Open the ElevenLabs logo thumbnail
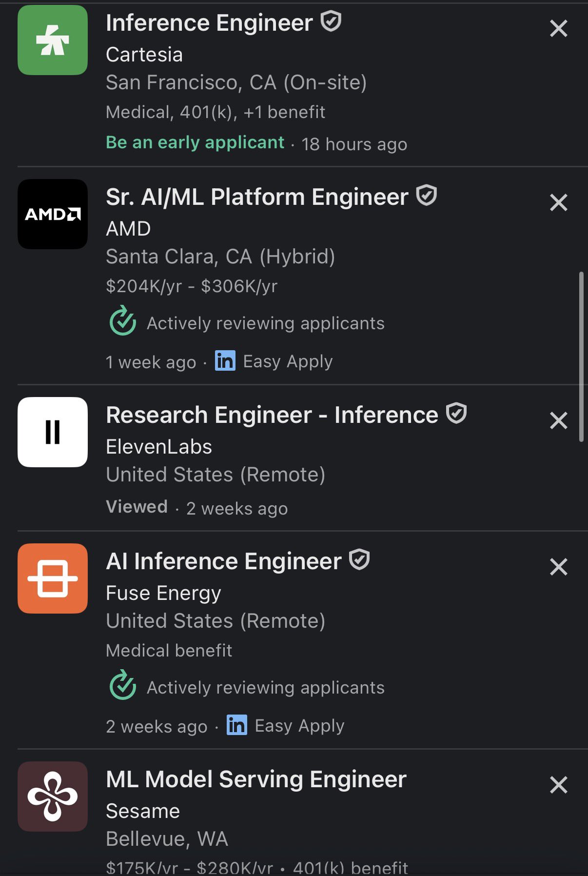This screenshot has width=588, height=876. (x=53, y=432)
